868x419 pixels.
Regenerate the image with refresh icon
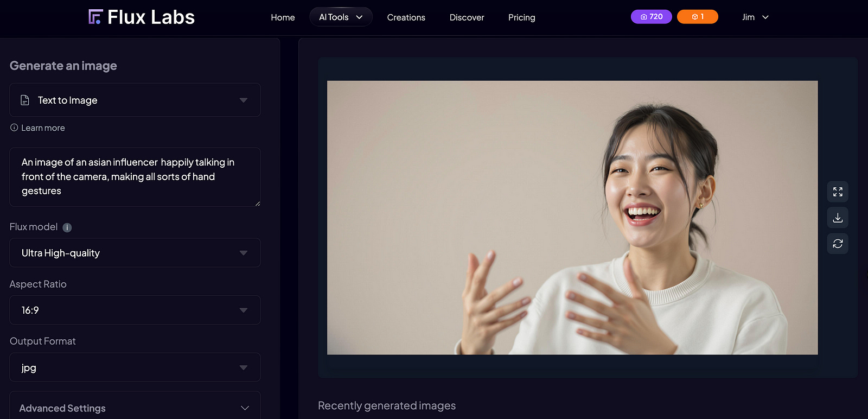tap(838, 244)
